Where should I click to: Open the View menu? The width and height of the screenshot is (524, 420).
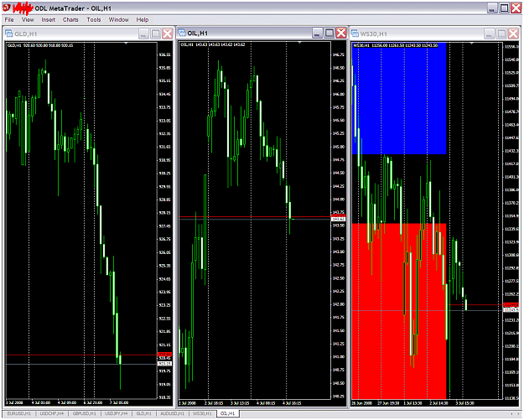tap(28, 20)
